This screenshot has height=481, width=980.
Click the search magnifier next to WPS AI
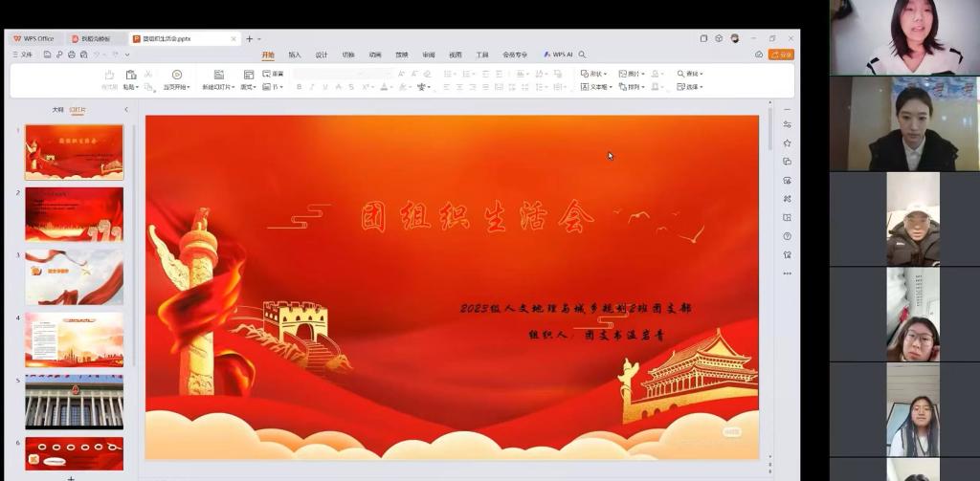tap(582, 55)
